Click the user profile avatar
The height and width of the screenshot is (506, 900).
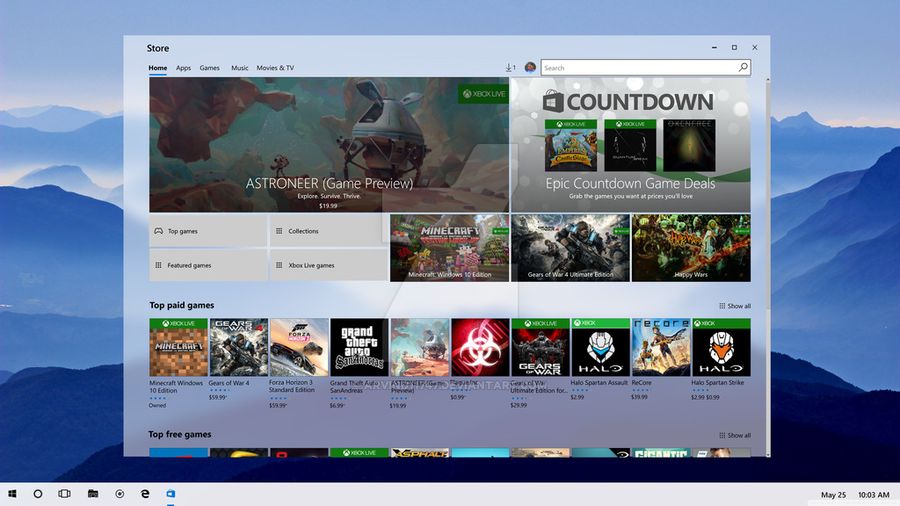click(x=530, y=68)
